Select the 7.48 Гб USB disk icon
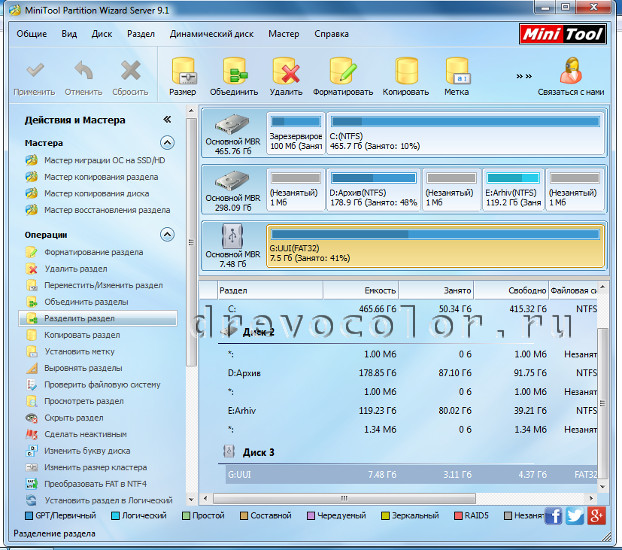622x550 pixels. point(232,236)
